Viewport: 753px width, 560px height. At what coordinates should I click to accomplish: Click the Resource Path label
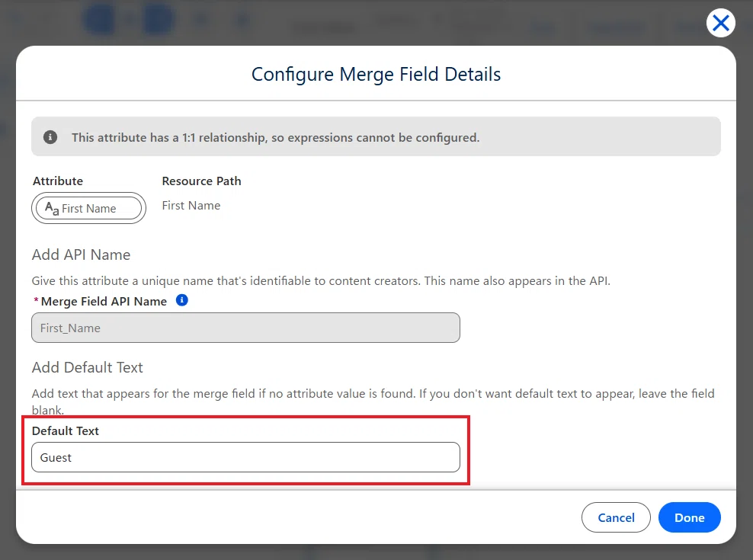[202, 181]
